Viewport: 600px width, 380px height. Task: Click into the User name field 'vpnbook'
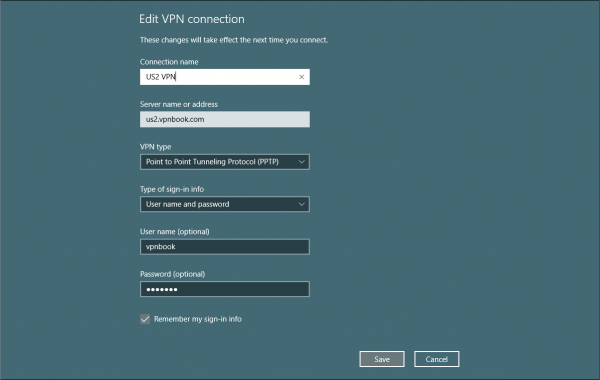coord(225,247)
